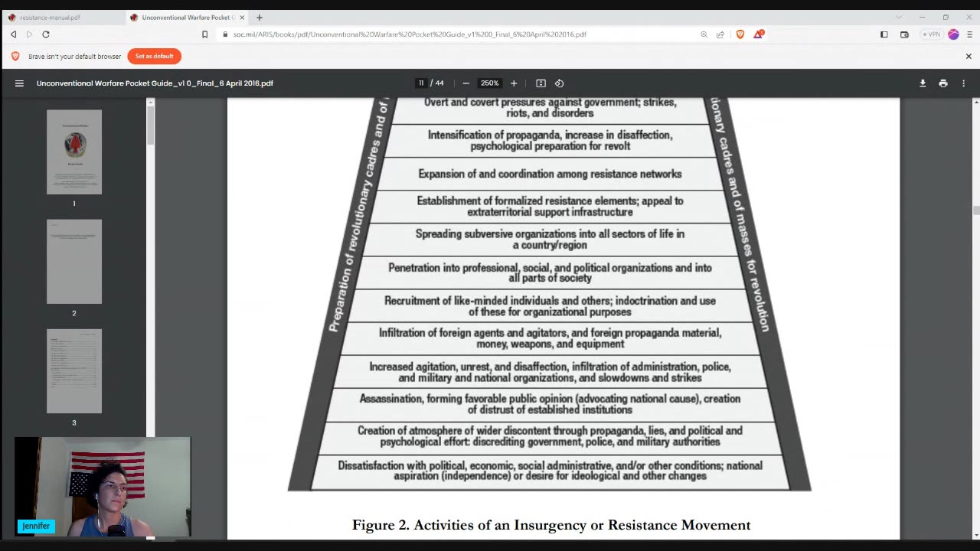980x551 pixels.
Task: Open the profile avatar menu
Action: pyautogui.click(x=953, y=34)
